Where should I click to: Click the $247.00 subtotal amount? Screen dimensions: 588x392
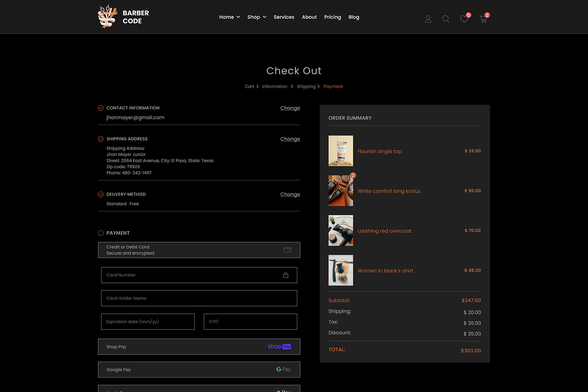471,300
